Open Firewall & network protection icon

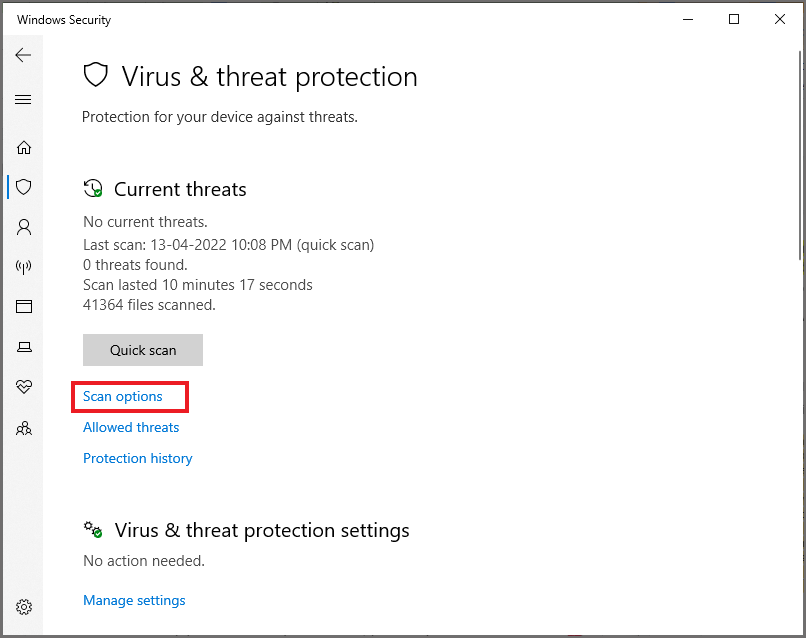23,266
